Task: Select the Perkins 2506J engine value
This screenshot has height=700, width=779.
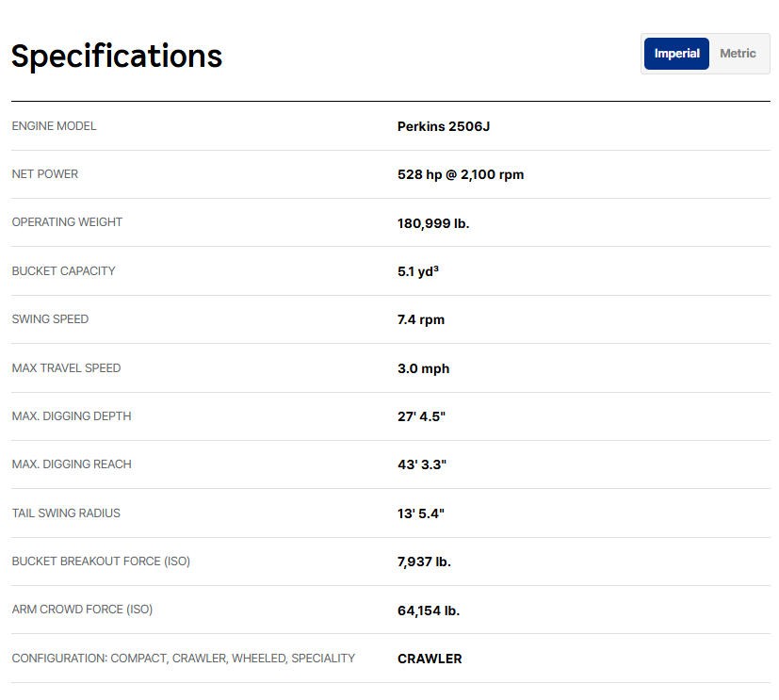Action: [443, 126]
